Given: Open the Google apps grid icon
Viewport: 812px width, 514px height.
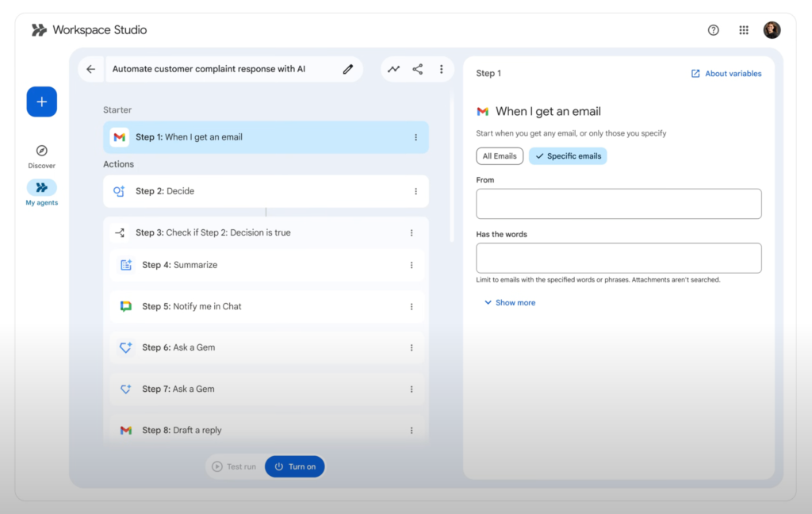Looking at the screenshot, I should click(743, 29).
